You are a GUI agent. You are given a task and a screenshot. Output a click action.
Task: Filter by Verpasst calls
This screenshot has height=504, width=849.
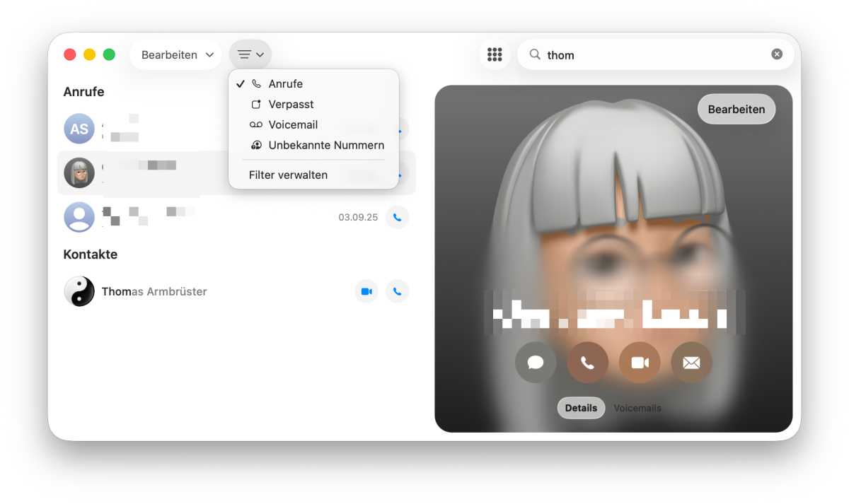291,104
